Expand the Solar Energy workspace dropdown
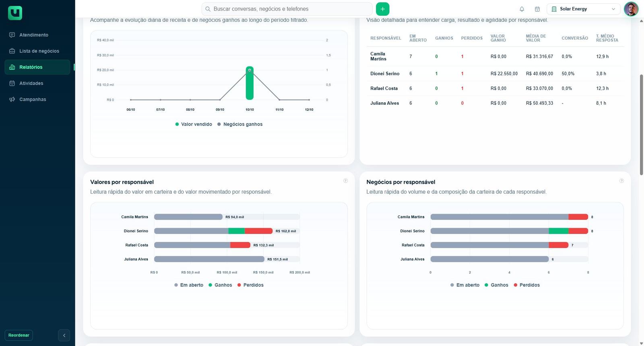This screenshot has width=644, height=346. click(584, 9)
